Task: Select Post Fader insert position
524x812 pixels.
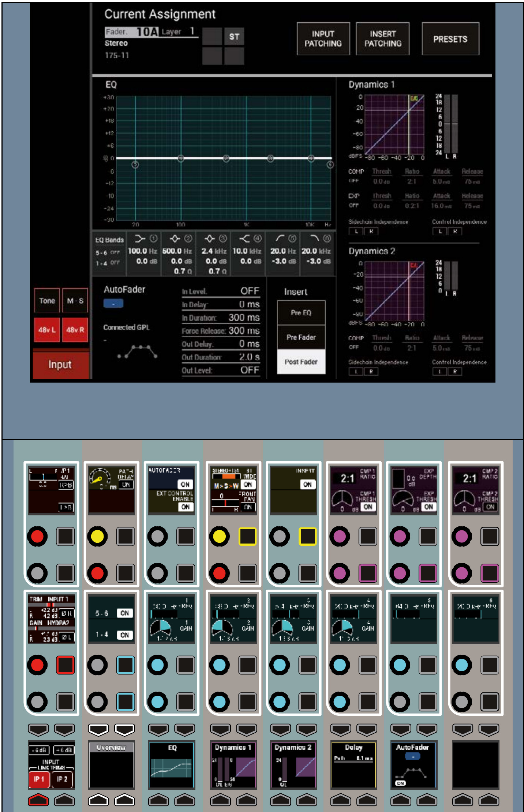Action: [301, 362]
